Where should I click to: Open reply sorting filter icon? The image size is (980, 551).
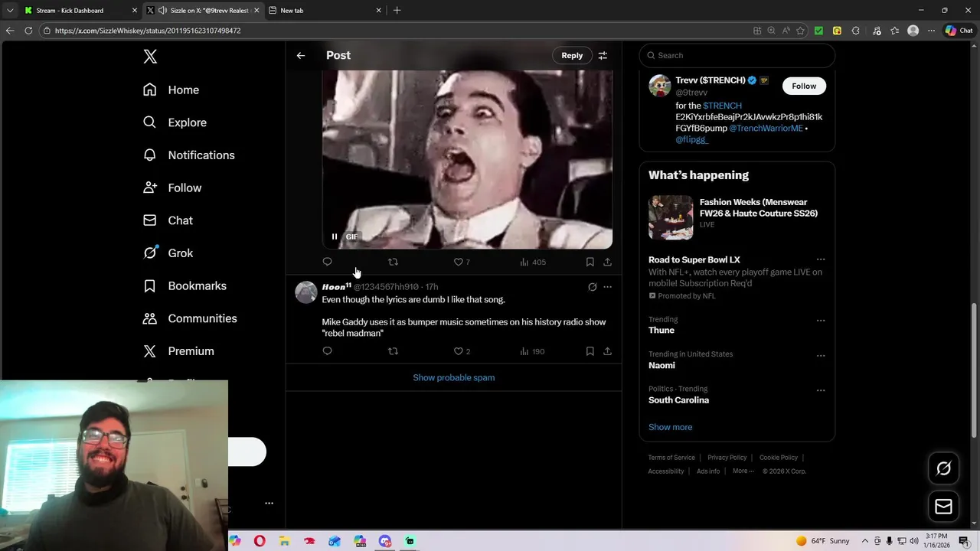coord(603,55)
